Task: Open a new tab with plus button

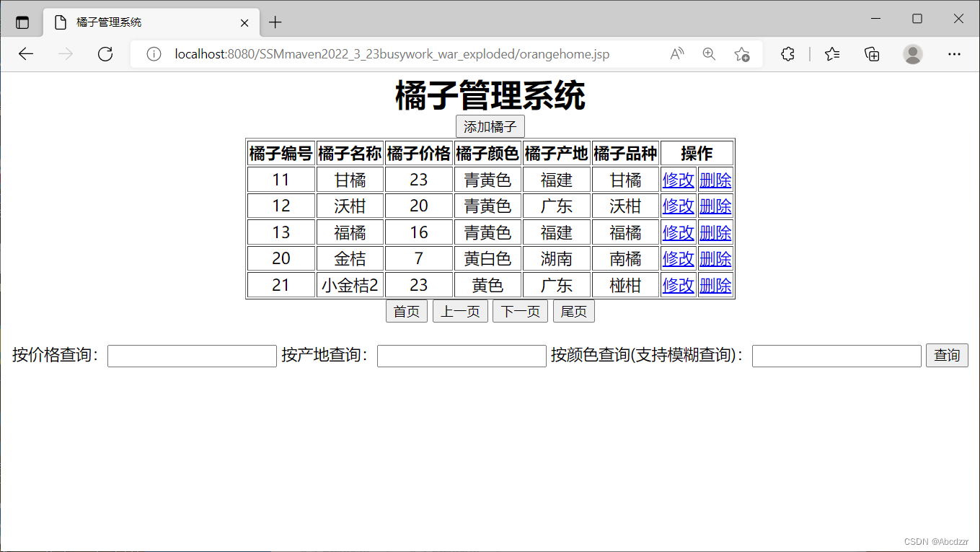Action: click(x=275, y=22)
